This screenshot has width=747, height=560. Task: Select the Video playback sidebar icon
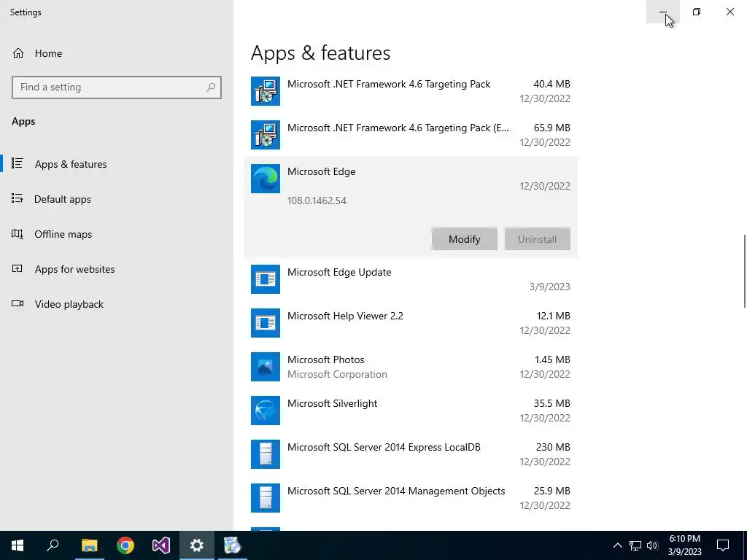pos(18,304)
